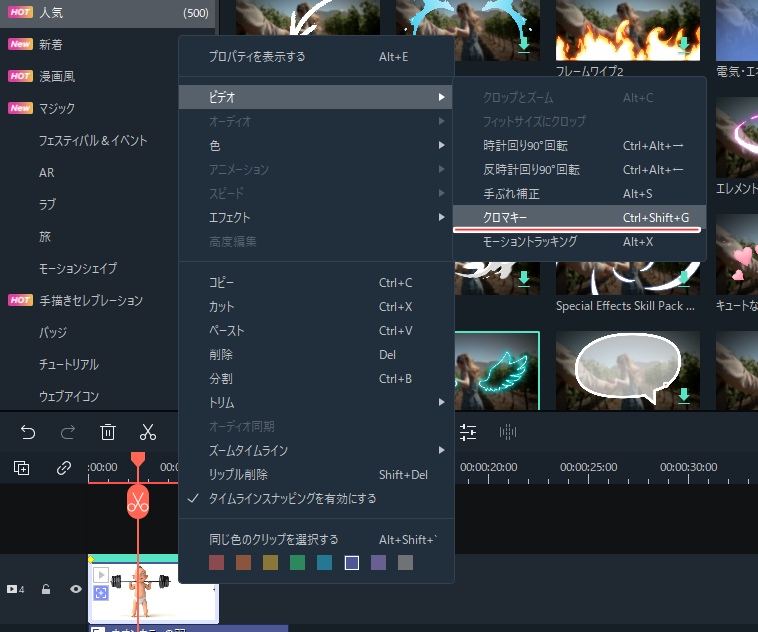Screen dimensions: 758x632
Task: Click the chain link icon on timeline
Action: pyautogui.click(x=64, y=467)
